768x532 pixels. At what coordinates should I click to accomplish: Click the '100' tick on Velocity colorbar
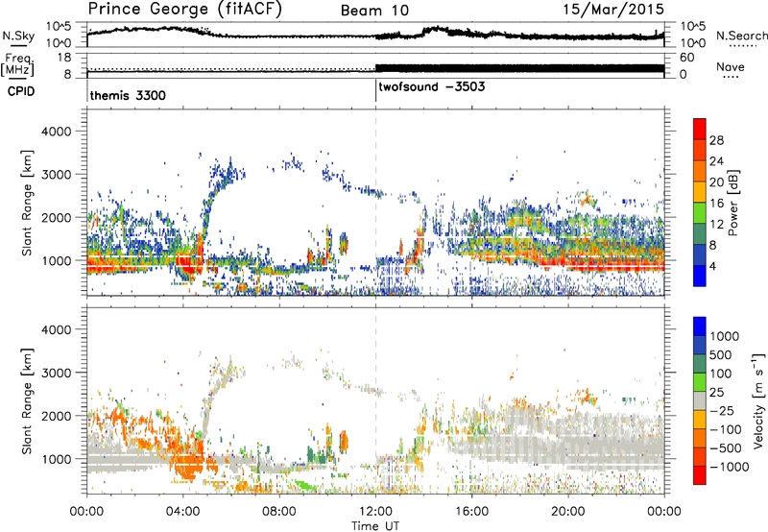point(721,374)
